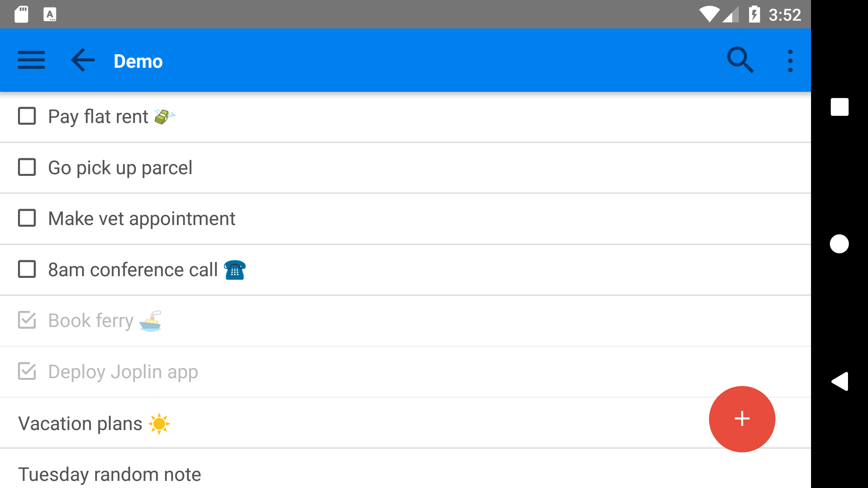Tap the red add note button
The height and width of the screenshot is (488, 868).
pos(742,419)
